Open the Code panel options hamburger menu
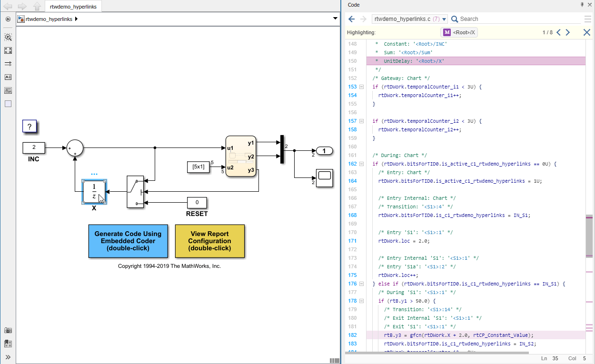Image resolution: width=595 pixels, height=364 pixels. point(588,19)
